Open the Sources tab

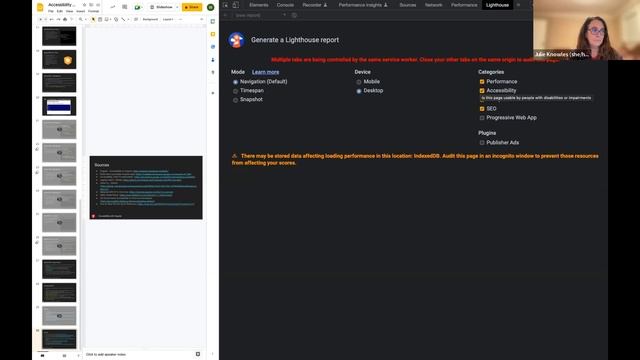[408, 5]
